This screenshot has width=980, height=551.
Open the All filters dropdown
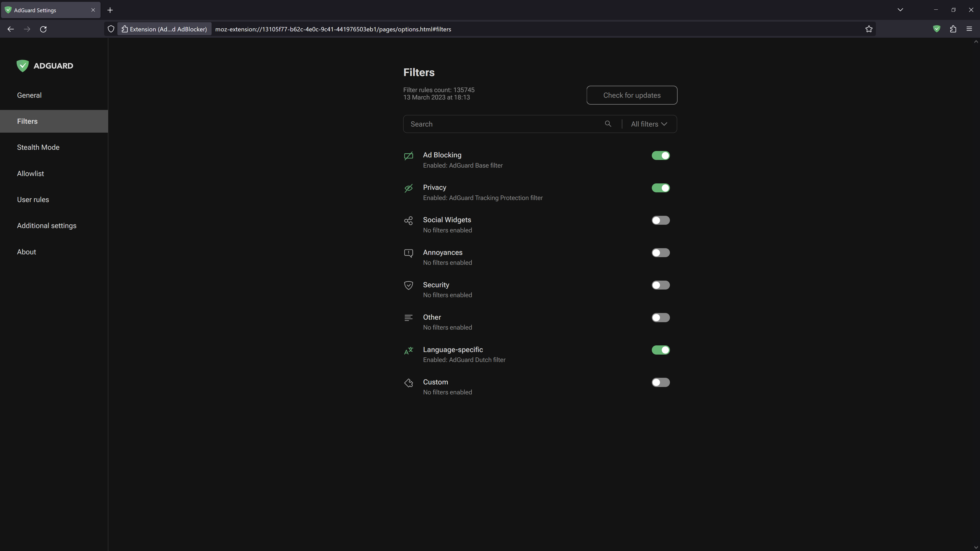pos(649,124)
